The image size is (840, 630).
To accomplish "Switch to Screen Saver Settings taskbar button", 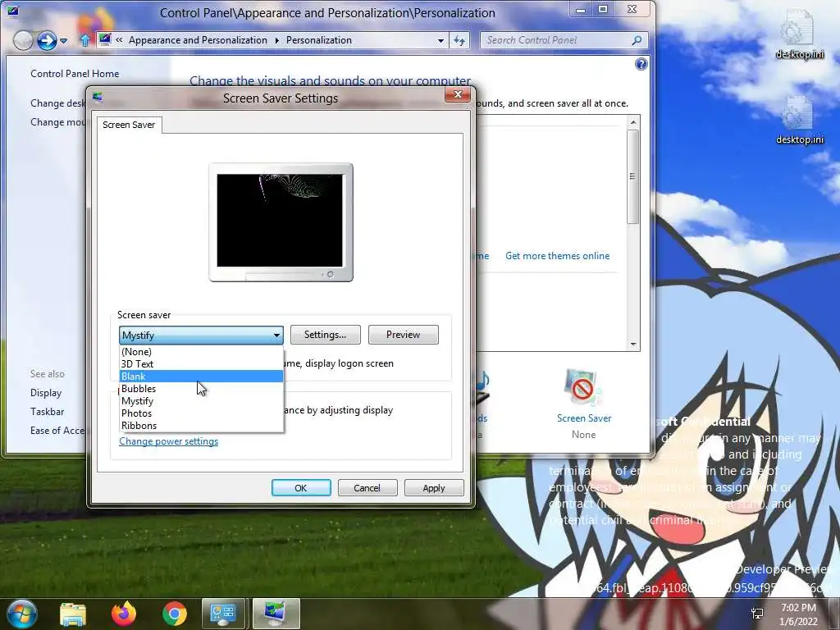I will pos(276,614).
